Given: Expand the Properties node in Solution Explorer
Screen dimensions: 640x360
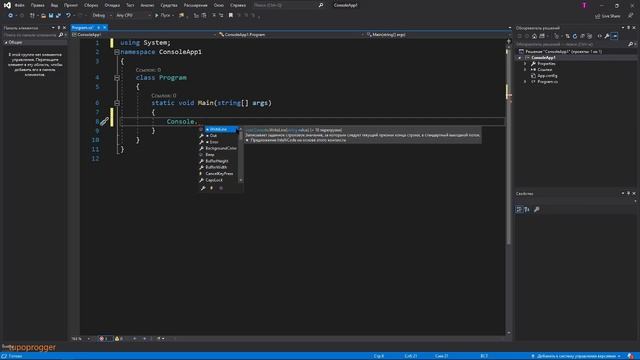Looking at the screenshot, I should click(525, 64).
